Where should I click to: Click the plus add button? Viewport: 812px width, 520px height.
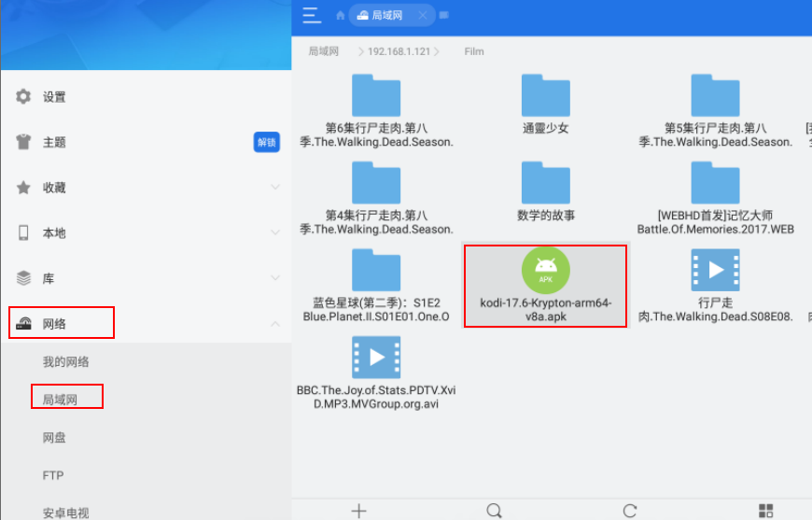point(359,512)
